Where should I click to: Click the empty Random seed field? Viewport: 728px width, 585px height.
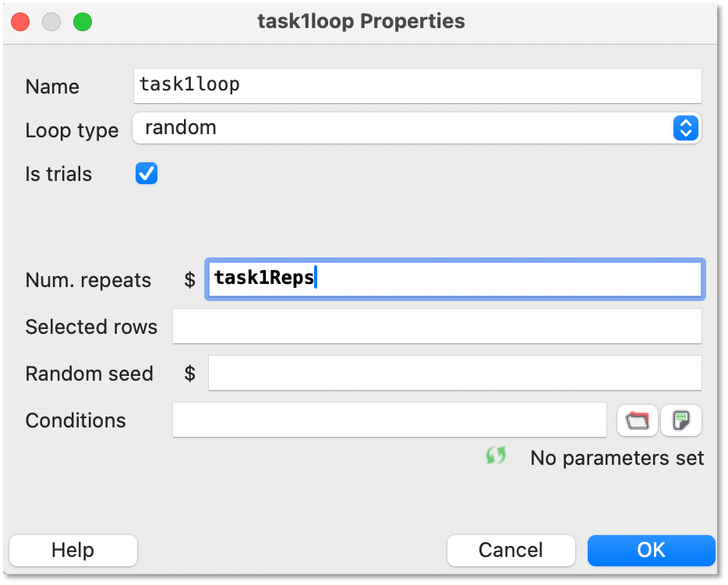[455, 373]
